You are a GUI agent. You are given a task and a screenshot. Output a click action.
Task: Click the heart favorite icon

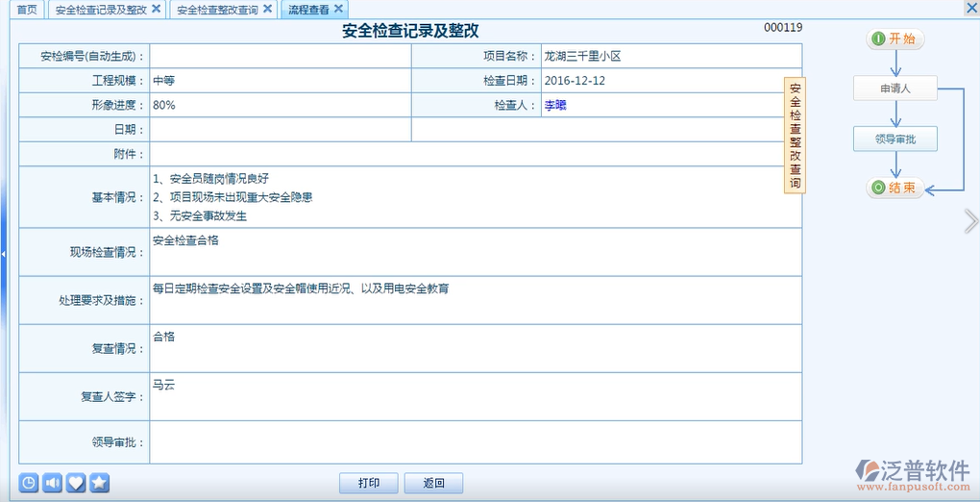76,483
